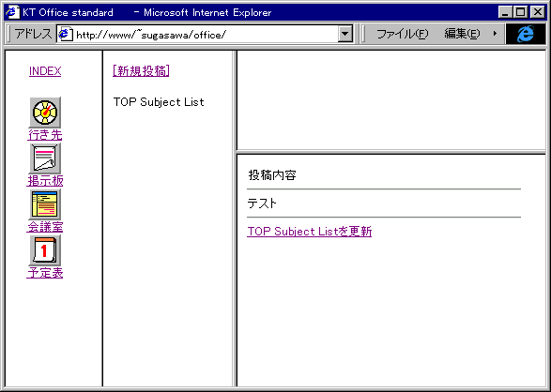Image resolution: width=551 pixels, height=392 pixels.
Task: Follow the INDEX link
Action: pos(45,71)
